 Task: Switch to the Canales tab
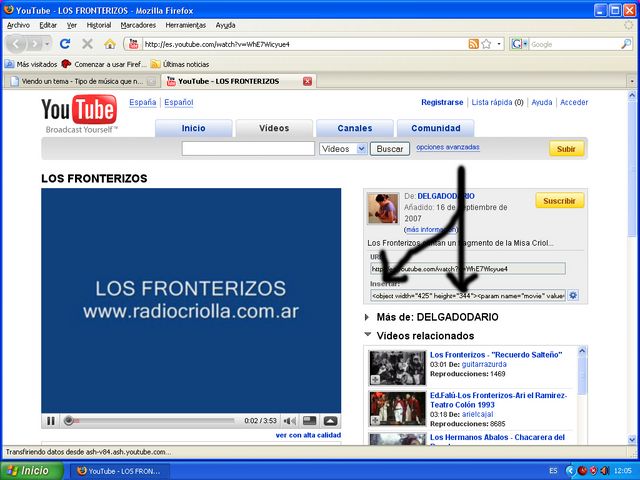355,128
